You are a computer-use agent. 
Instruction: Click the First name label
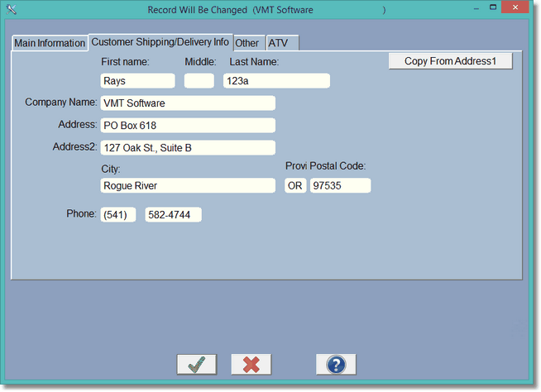pyautogui.click(x=125, y=62)
